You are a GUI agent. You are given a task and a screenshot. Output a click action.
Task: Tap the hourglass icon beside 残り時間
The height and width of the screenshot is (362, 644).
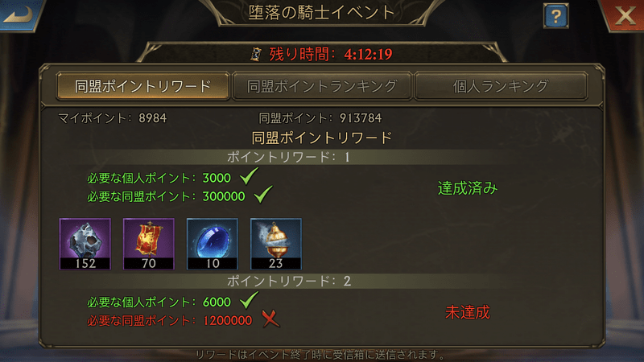tap(256, 54)
